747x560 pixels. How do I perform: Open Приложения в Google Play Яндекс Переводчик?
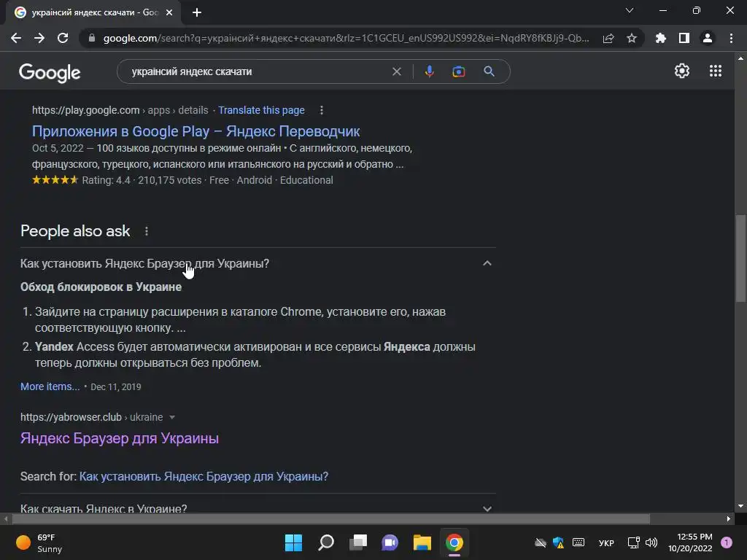click(196, 131)
